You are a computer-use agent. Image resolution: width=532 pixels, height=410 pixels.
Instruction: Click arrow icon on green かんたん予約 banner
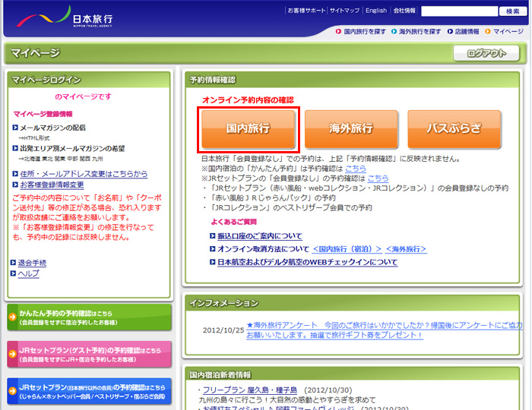(x=13, y=317)
